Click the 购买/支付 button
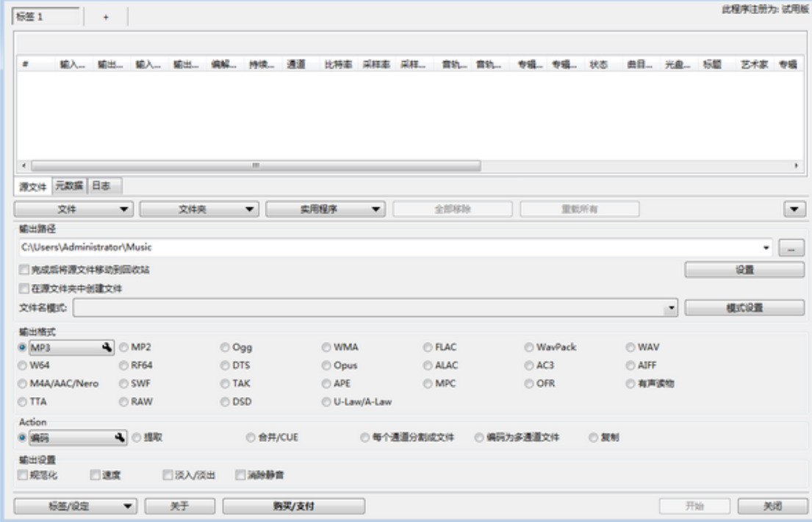This screenshot has width=812, height=522. [x=294, y=506]
